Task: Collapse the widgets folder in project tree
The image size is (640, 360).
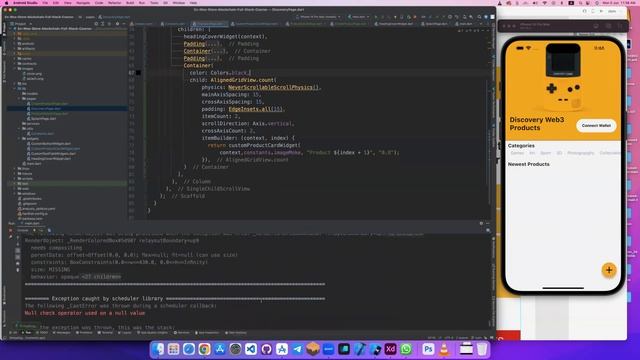Action: [19, 138]
